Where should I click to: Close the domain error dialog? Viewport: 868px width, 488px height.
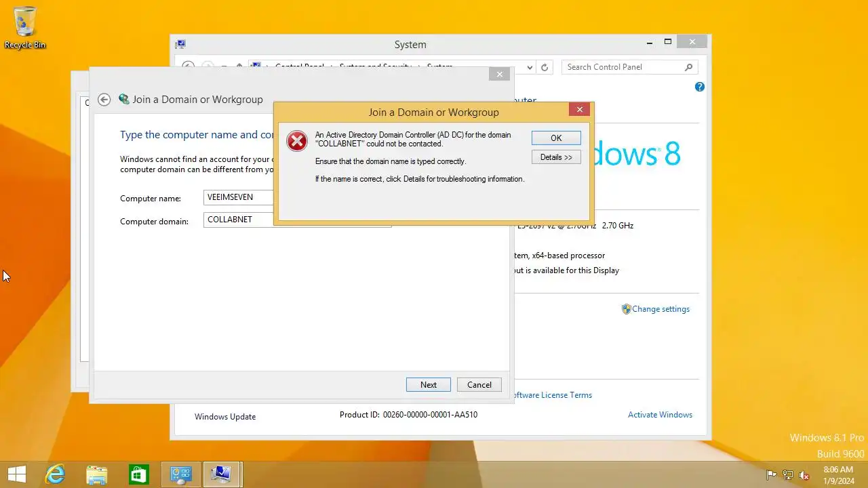coord(579,109)
